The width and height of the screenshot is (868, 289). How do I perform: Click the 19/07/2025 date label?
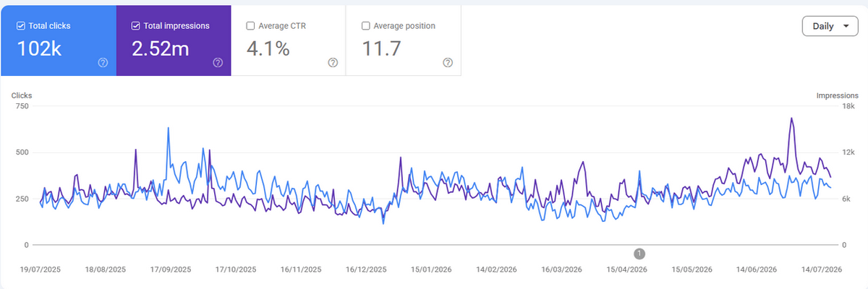(41, 269)
